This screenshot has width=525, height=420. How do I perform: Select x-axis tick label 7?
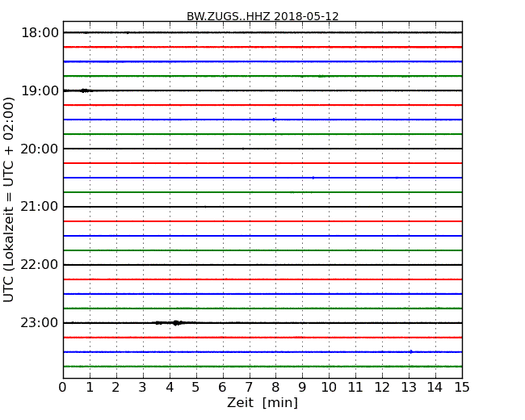point(249,388)
